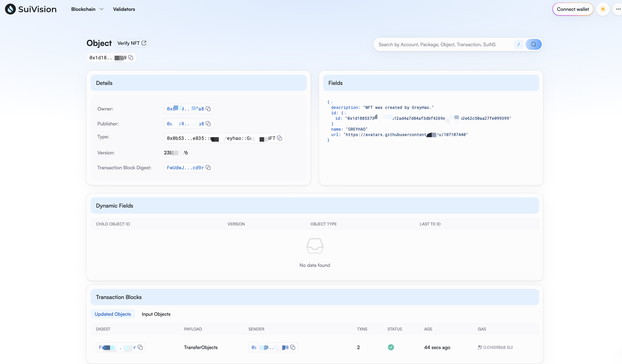This screenshot has width=622, height=364.
Task: Toggle the light theme sun icon
Action: [x=603, y=9]
